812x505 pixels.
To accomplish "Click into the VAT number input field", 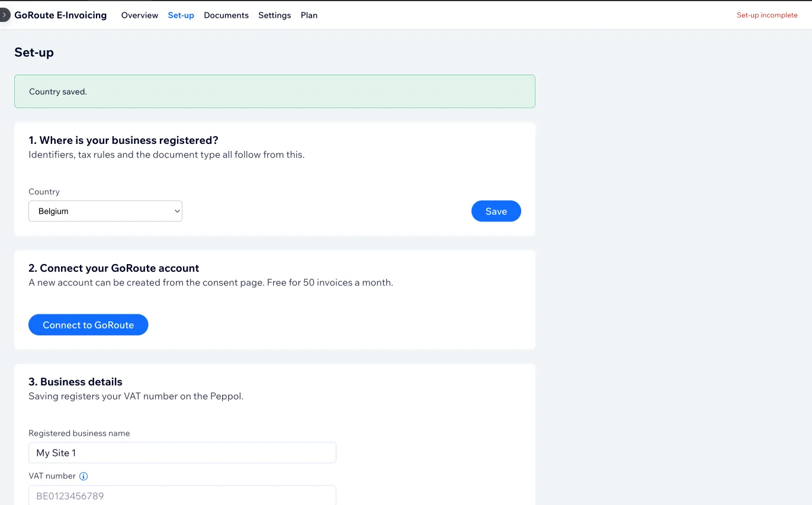I will (x=182, y=496).
